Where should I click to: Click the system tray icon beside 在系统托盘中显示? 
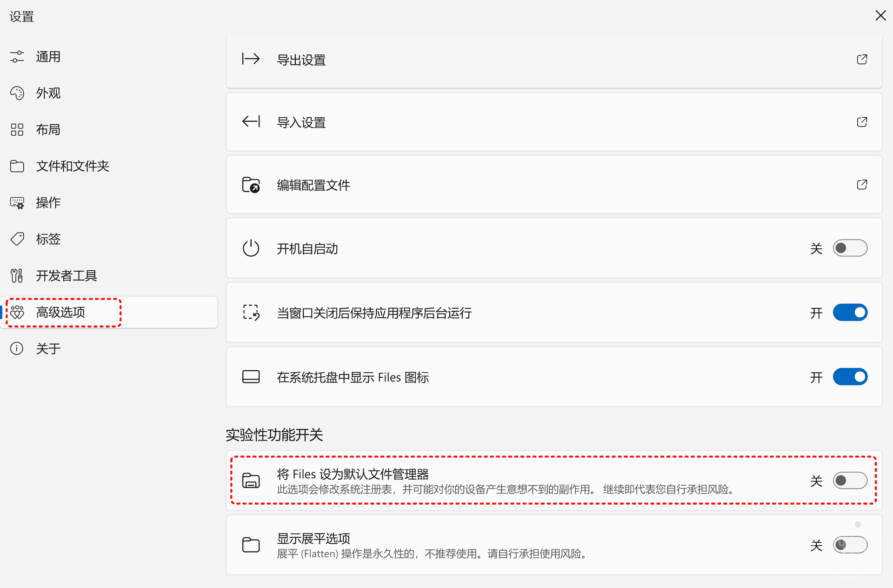point(251,377)
